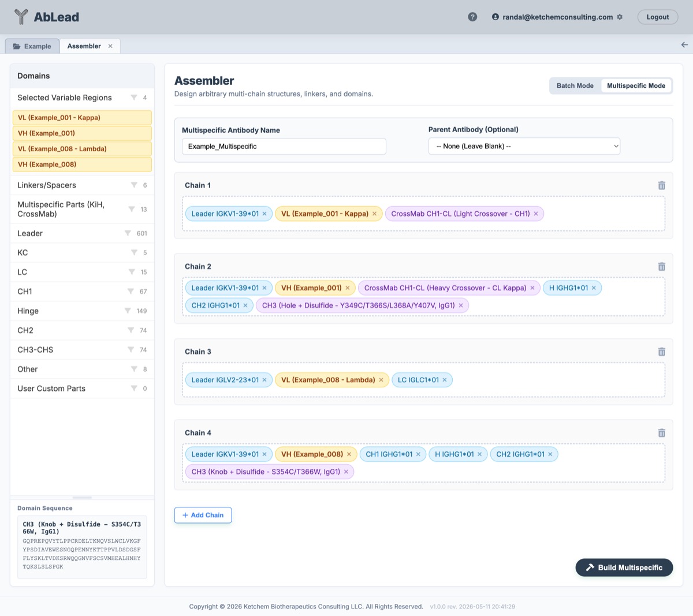The image size is (693, 616).
Task: Switch to the Example tab
Action: coord(32,46)
